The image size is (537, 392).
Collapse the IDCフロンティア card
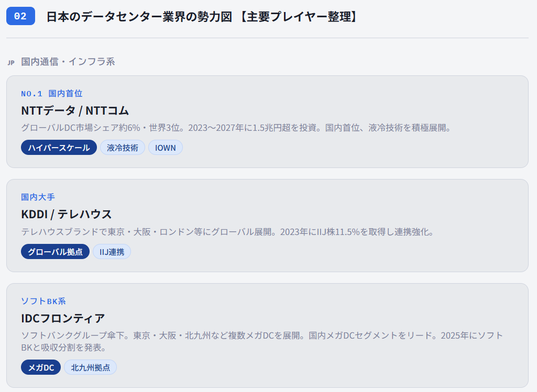click(268, 330)
